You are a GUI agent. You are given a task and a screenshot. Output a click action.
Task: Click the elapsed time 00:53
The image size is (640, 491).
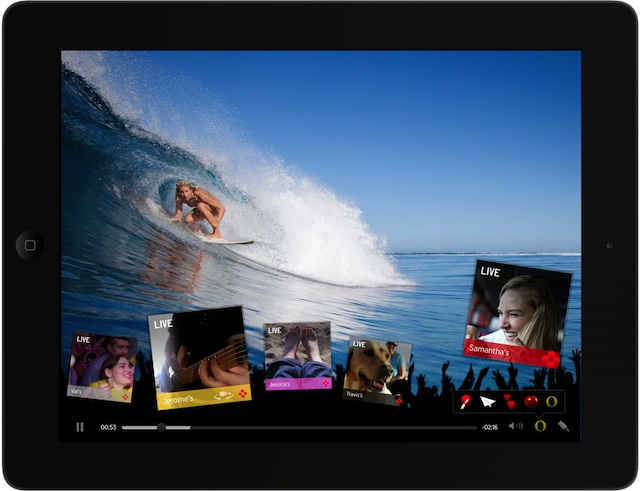[108, 427]
